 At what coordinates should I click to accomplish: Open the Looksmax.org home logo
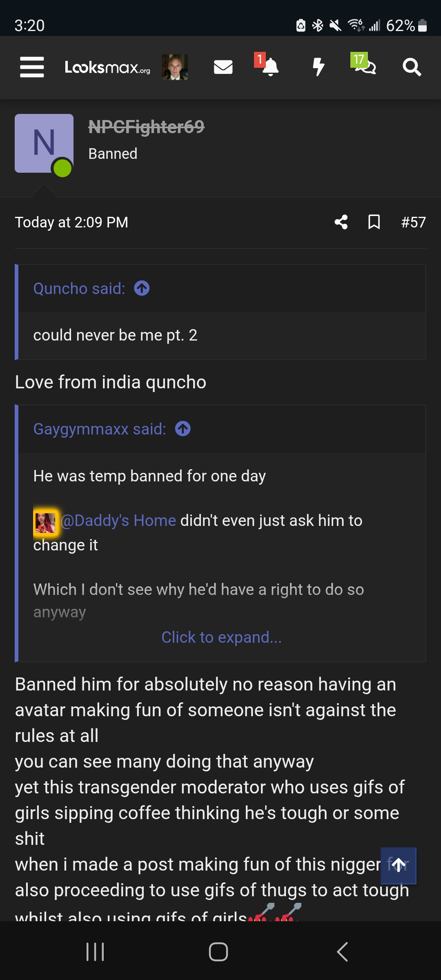(x=107, y=67)
